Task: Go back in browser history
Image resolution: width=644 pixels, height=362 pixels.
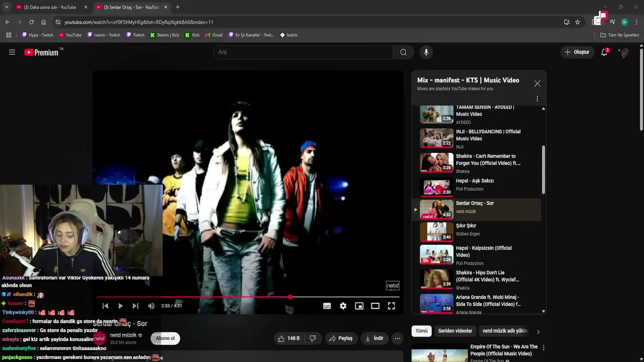Action: (7, 22)
